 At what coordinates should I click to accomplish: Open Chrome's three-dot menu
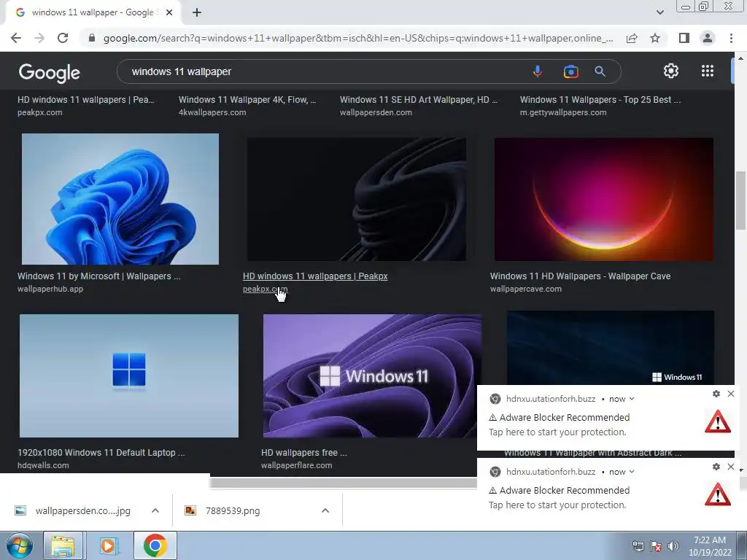731,38
